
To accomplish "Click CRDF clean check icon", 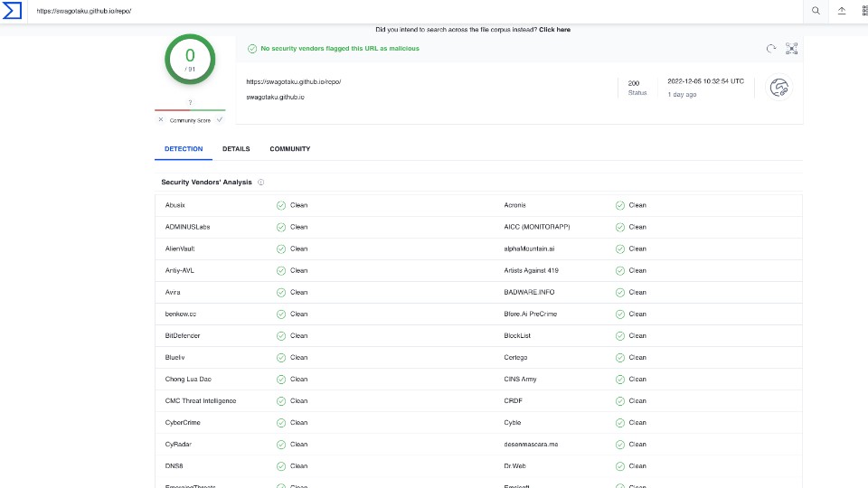I will [x=619, y=401].
